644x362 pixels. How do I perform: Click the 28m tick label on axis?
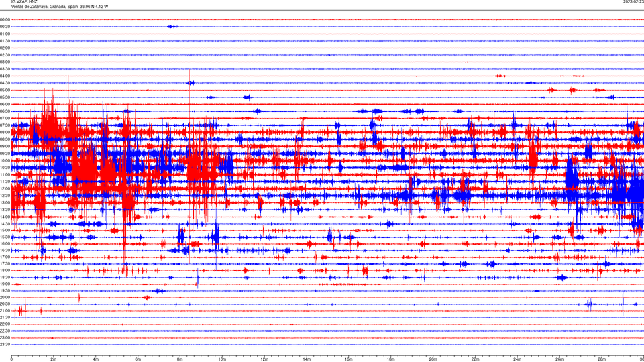(602, 359)
